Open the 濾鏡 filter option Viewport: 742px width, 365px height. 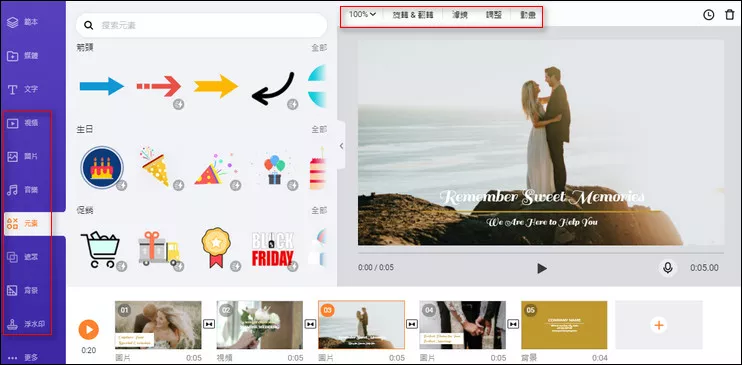(x=459, y=15)
